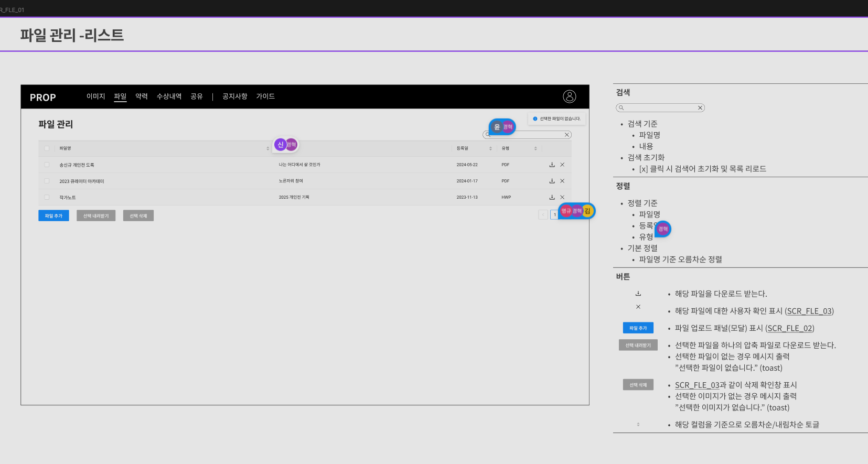The image size is (868, 464).
Task: Click the X icon in 버튼 legend
Action: click(x=638, y=307)
